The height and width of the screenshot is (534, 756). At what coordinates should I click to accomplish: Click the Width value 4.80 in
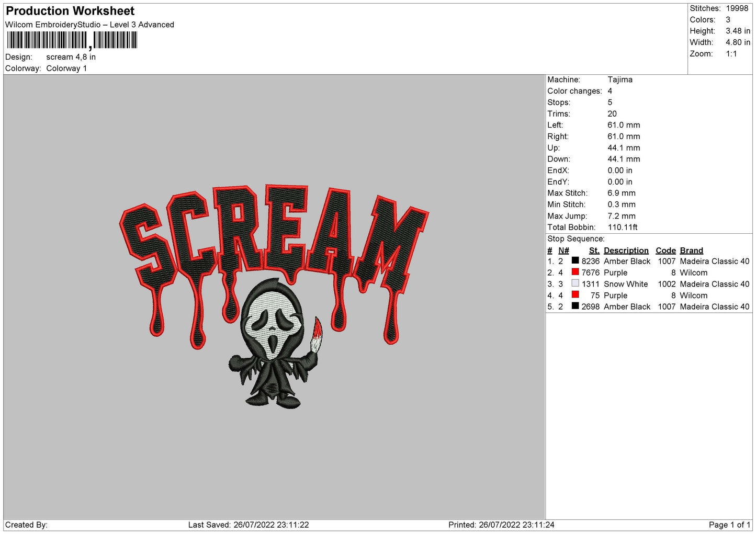point(738,42)
